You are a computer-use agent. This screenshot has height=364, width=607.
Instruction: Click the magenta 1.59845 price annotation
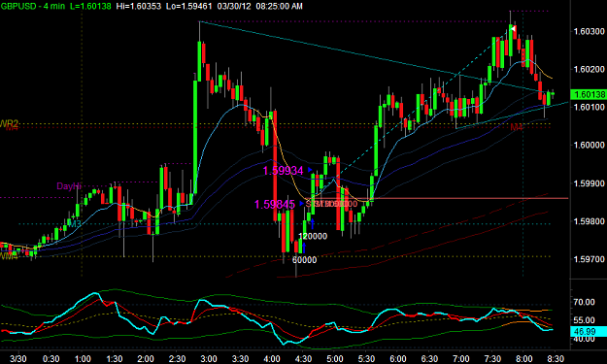click(x=275, y=204)
